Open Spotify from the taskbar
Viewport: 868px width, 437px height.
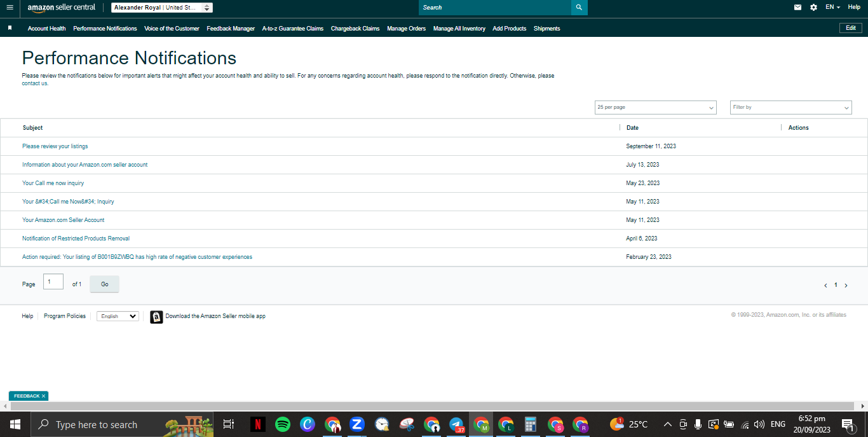[283, 424]
